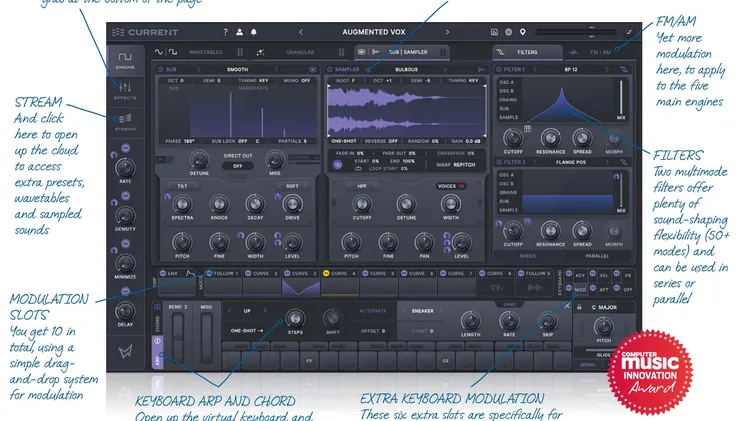Open the user account icon
The image size is (750, 421).
pos(239,32)
